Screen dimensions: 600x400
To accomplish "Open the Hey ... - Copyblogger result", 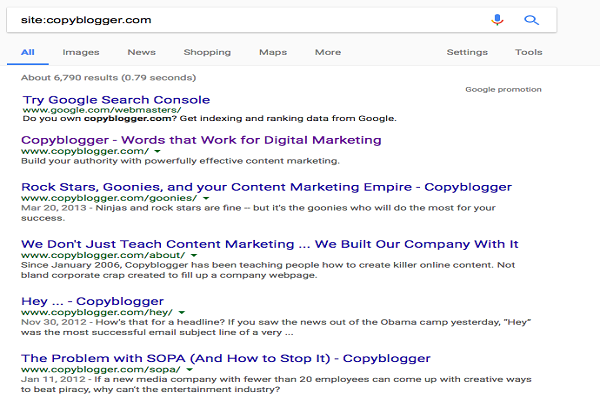I will tap(92, 301).
